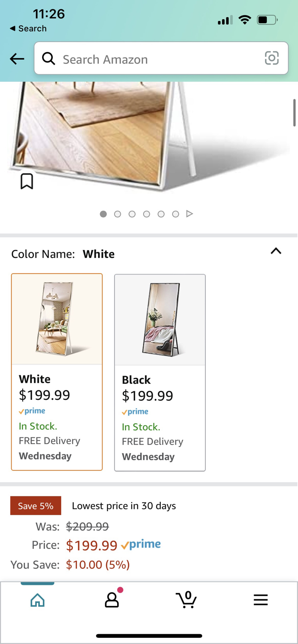The image size is (298, 644).
Task: Return to Search via the top-left link
Action: coord(28,28)
